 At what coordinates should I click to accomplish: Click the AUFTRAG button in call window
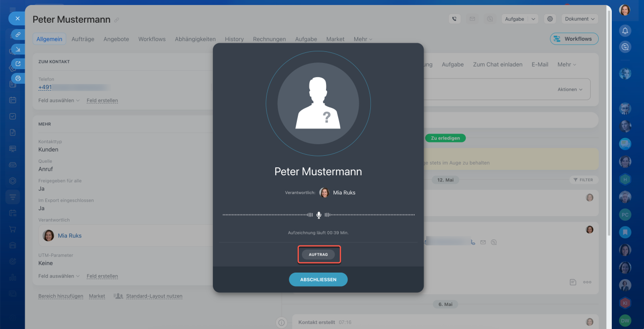[x=318, y=254]
